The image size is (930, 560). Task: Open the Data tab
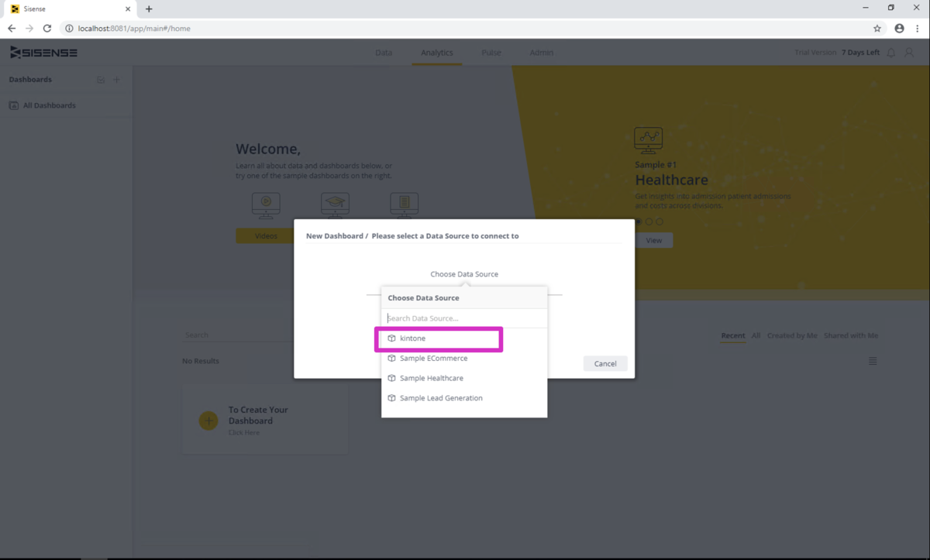[384, 53]
